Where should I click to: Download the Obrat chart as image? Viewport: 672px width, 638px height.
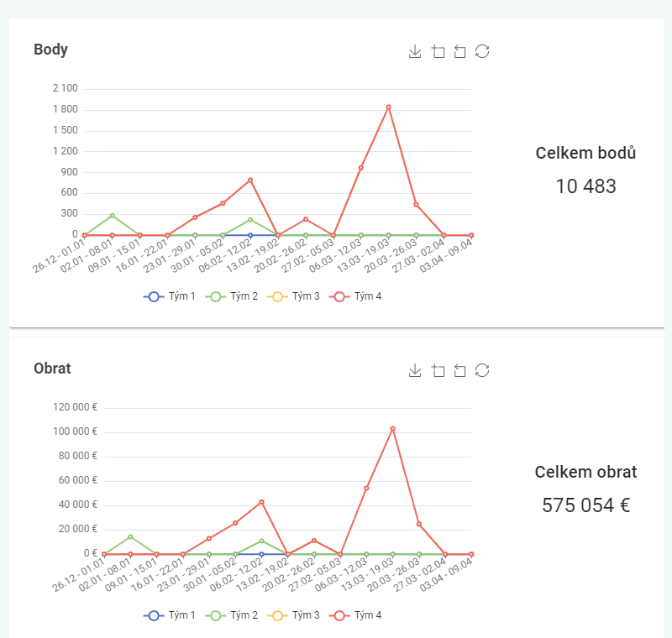414,371
